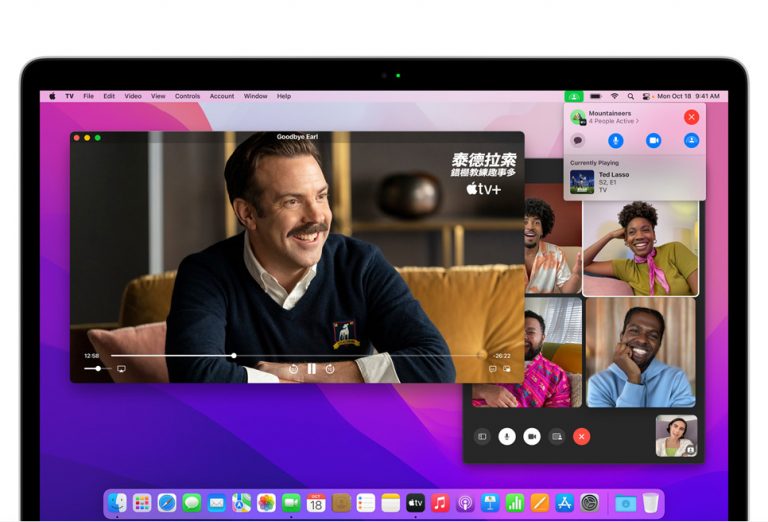Select the Ted Lasso currently playing thumbnail
768x522 pixels.
tap(582, 181)
